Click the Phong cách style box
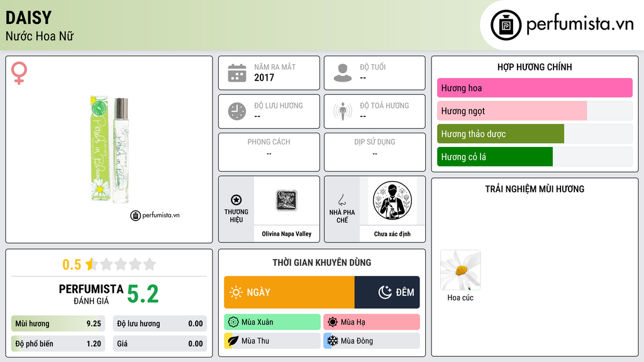The width and height of the screenshot is (644, 362). [269, 152]
